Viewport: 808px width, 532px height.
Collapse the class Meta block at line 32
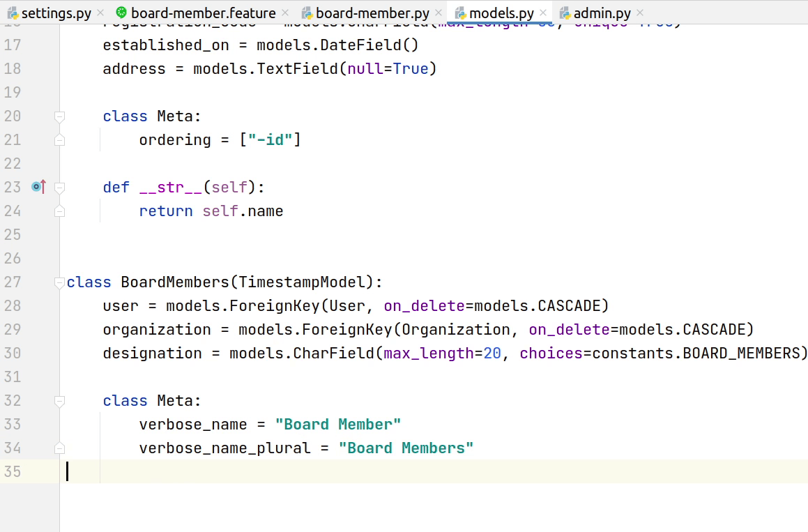tap(59, 400)
